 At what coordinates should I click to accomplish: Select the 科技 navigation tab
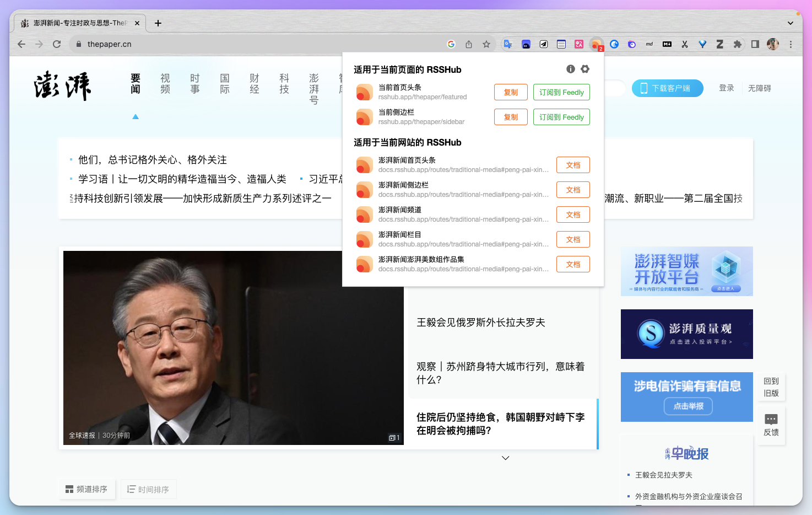click(x=284, y=84)
